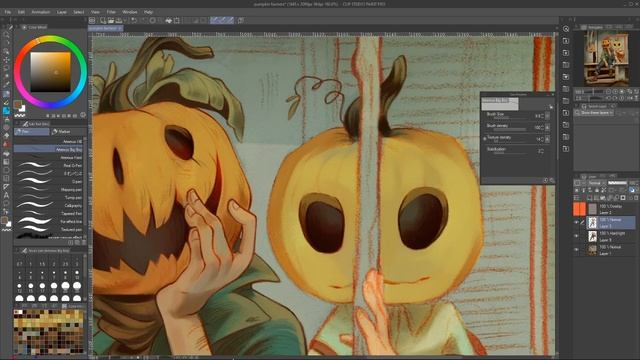
Task: Select the Figure tool
Action: (x=6, y=170)
